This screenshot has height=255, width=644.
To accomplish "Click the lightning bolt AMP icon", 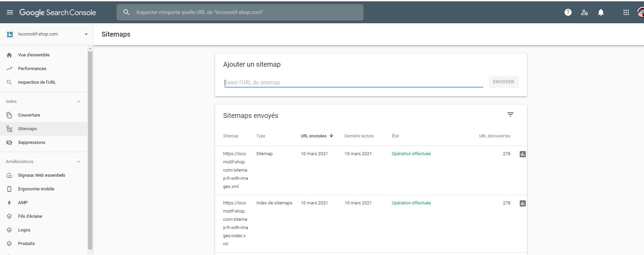I will click(9, 203).
